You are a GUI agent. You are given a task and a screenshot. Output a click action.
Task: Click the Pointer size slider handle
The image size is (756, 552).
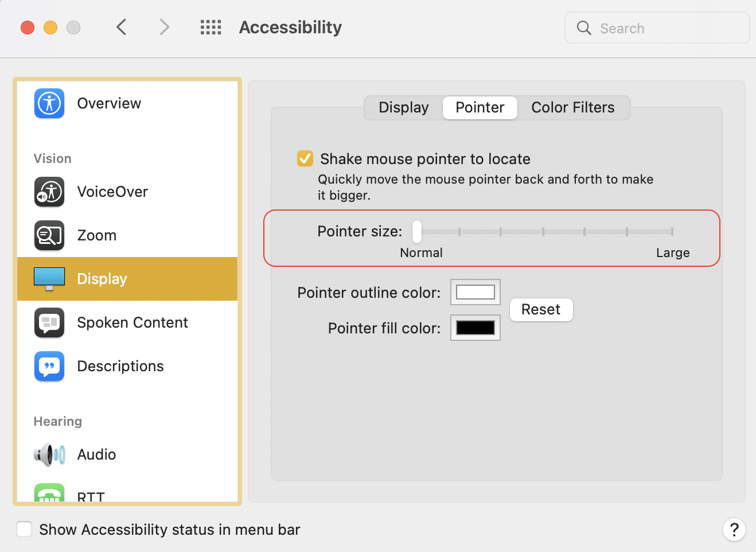click(417, 232)
